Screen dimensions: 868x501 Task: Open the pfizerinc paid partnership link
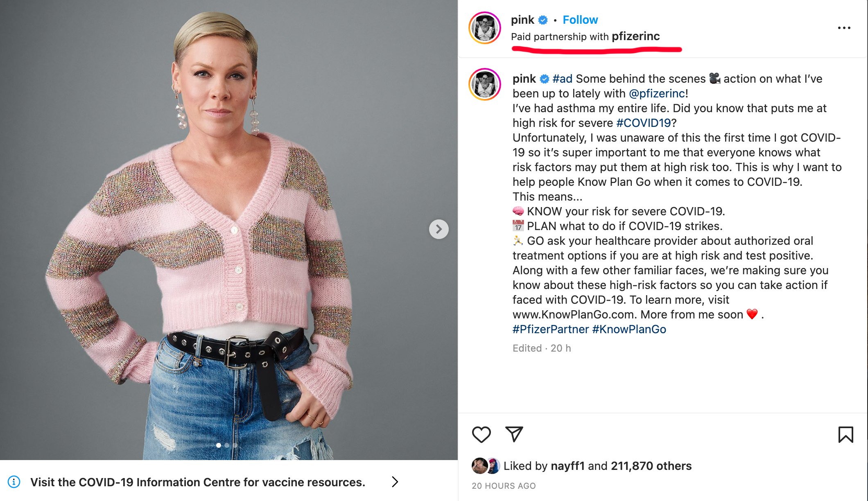pyautogui.click(x=635, y=36)
